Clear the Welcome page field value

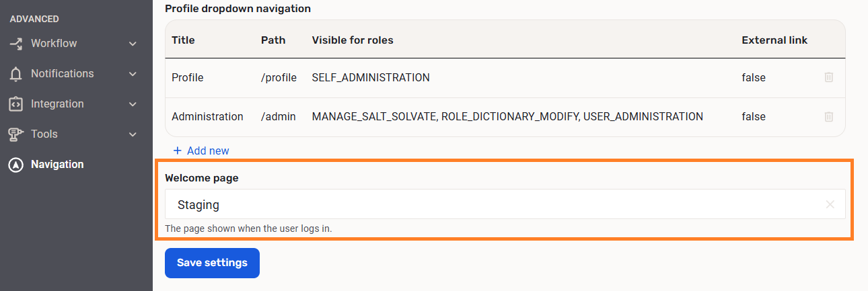coord(830,204)
